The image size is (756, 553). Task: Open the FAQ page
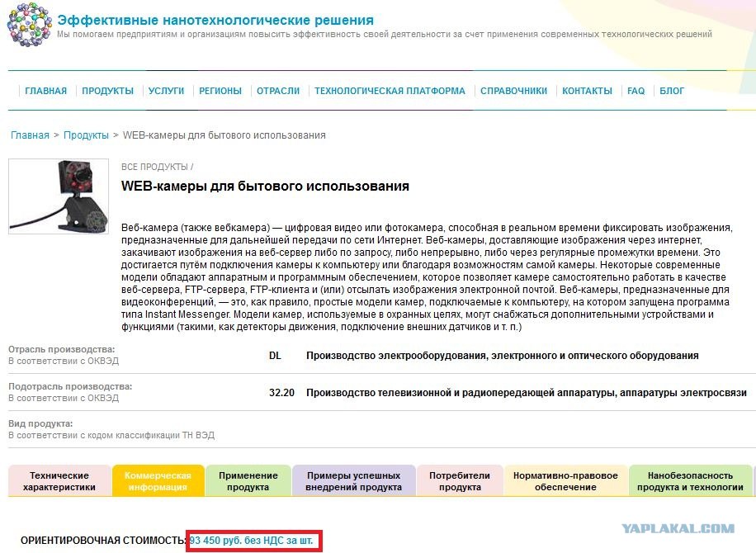point(636,91)
